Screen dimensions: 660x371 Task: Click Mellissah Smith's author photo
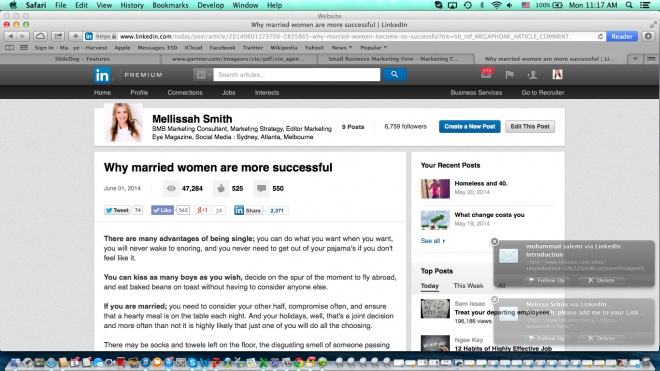123,123
